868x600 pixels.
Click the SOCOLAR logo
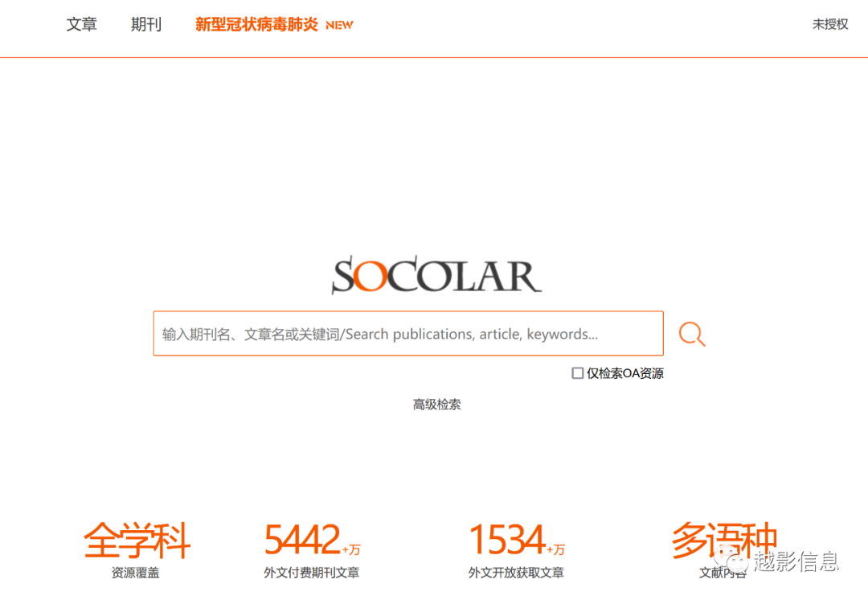(436, 275)
